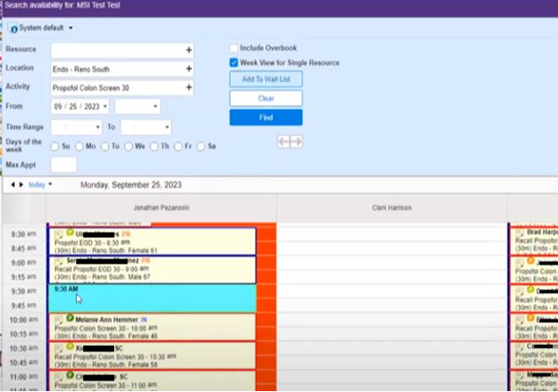Select the We day radio button
The image size is (558, 392).
[128, 146]
